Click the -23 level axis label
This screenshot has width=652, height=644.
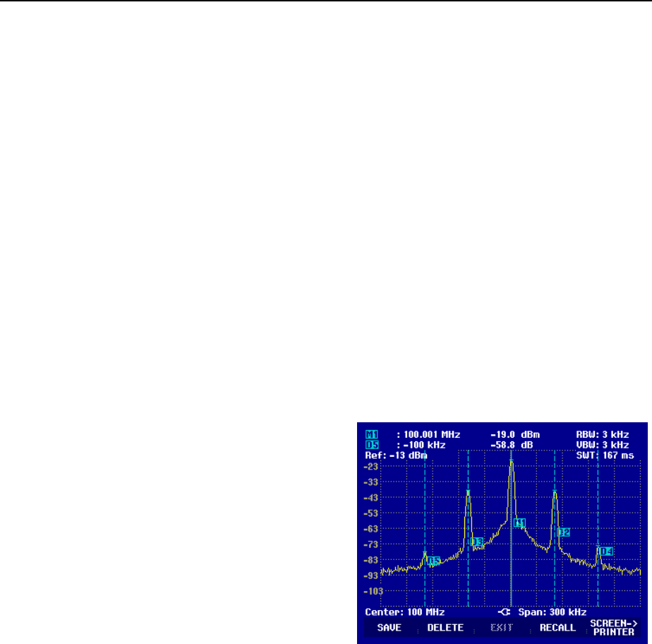point(371,467)
